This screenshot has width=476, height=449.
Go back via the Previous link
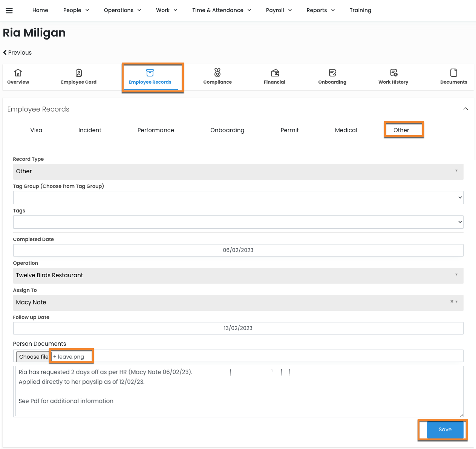click(17, 53)
